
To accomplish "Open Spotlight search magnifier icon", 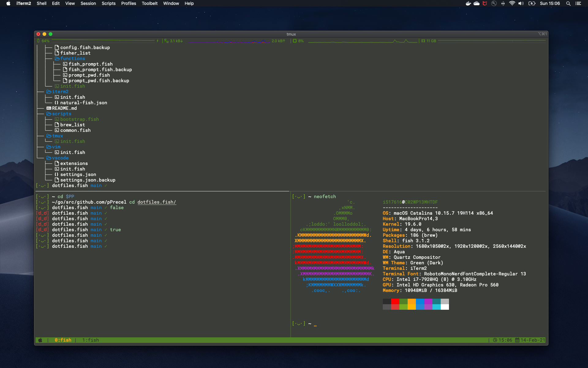I will [568, 3].
